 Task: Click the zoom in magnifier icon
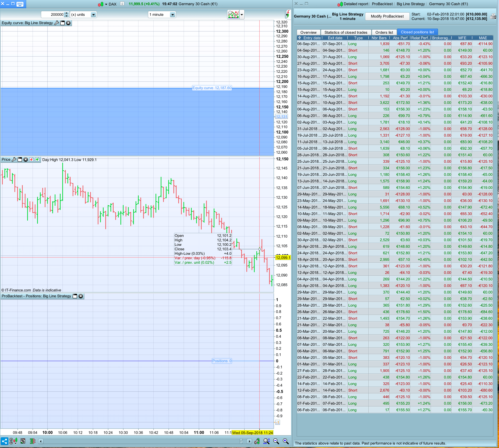[x=286, y=441]
